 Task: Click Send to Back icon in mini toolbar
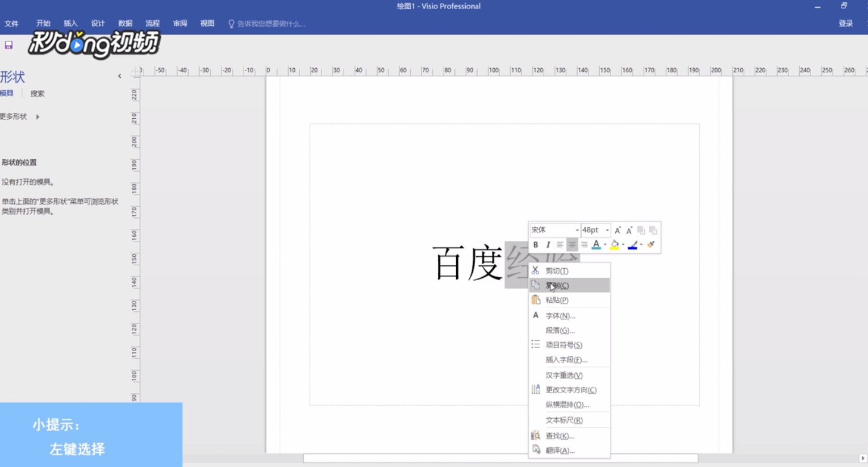click(x=653, y=230)
